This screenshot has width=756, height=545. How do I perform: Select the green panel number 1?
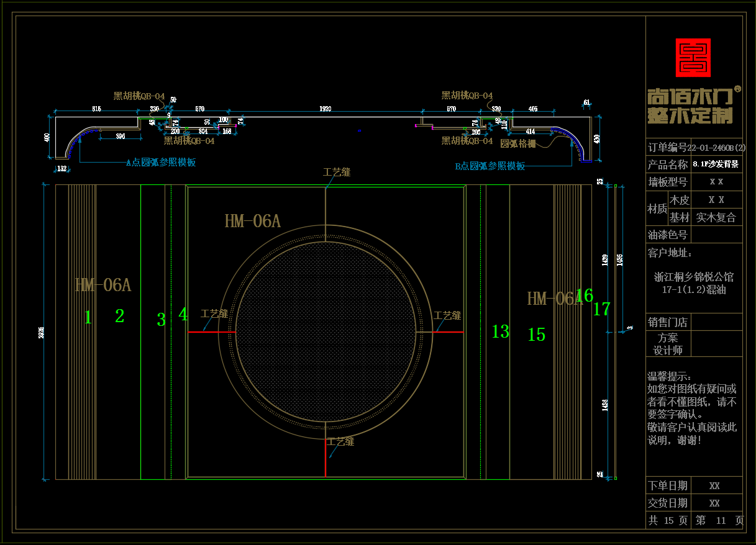(x=88, y=318)
